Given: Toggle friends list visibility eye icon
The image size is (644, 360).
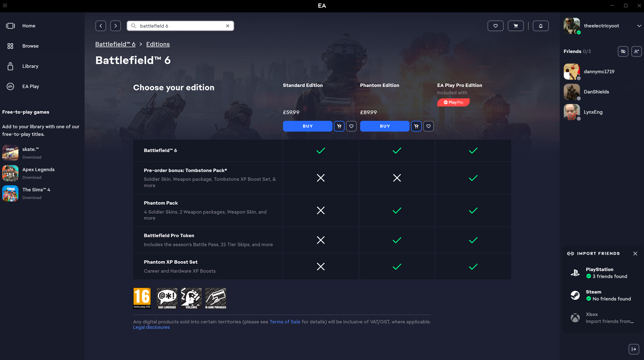Looking at the screenshot, I should (x=623, y=52).
